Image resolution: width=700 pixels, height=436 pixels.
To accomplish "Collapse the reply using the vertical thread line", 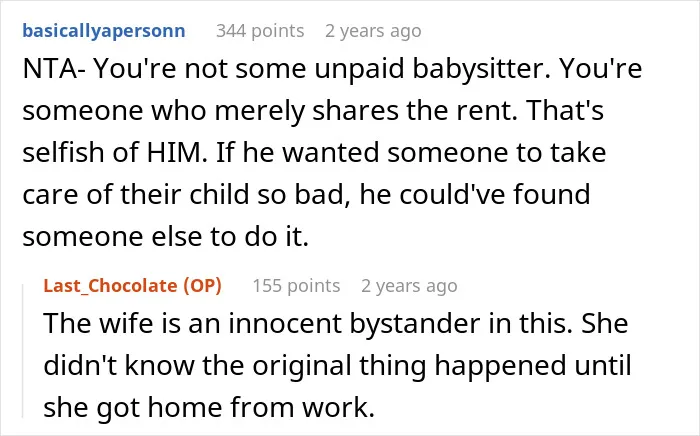I will point(23,351).
